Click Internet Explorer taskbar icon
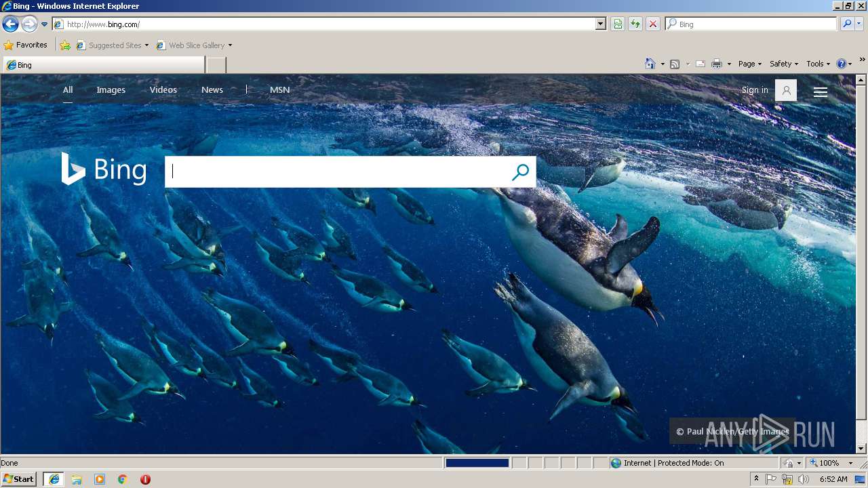Image resolution: width=868 pixels, height=488 pixels. [x=54, y=479]
